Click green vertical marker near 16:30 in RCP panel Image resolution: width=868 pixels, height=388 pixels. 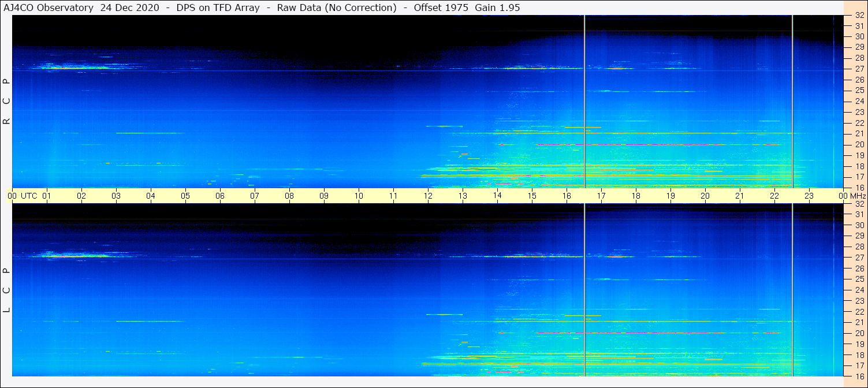584,101
